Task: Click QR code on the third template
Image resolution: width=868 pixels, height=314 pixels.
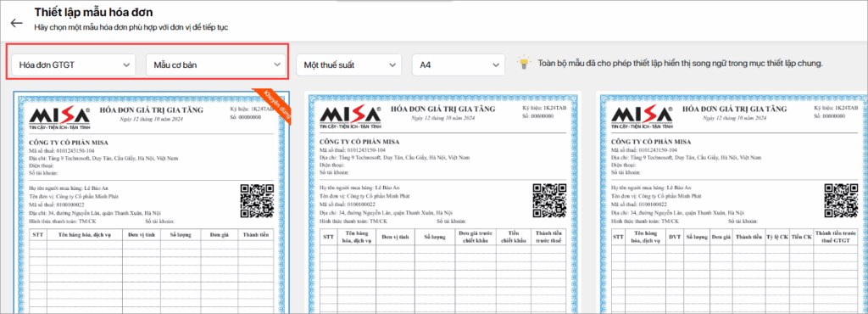Action: click(841, 201)
